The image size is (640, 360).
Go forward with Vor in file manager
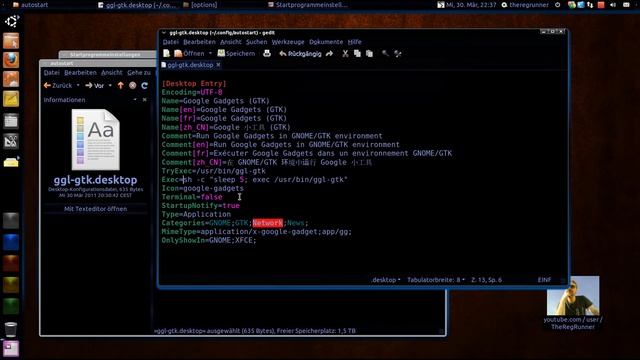pos(95,85)
